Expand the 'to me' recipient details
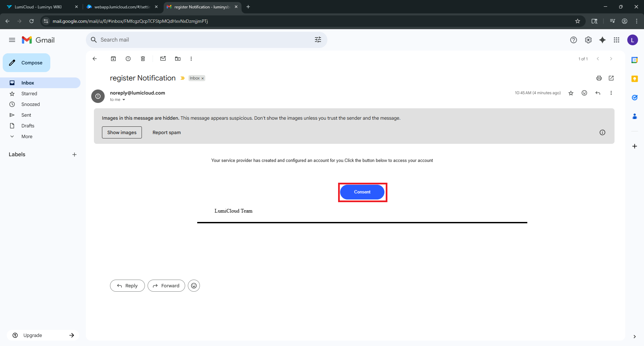This screenshot has width=644, height=346. (x=124, y=100)
